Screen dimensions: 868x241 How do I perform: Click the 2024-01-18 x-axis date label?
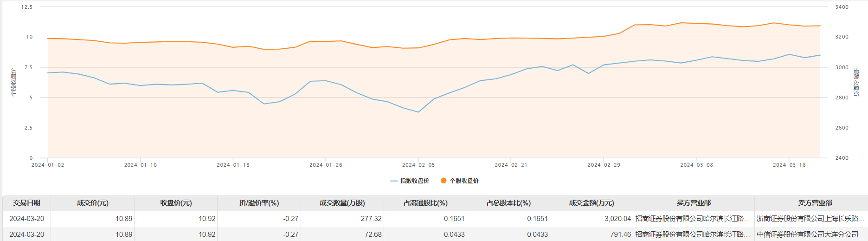(233, 165)
